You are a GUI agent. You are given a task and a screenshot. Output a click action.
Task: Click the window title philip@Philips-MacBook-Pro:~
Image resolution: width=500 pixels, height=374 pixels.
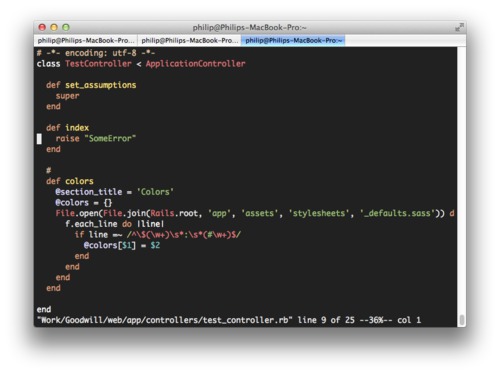tap(249, 27)
